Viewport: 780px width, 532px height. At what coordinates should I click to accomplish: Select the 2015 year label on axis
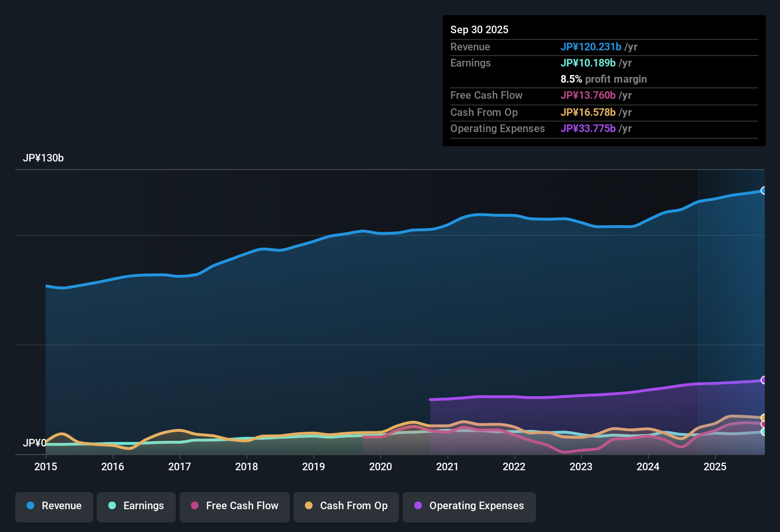(x=45, y=467)
